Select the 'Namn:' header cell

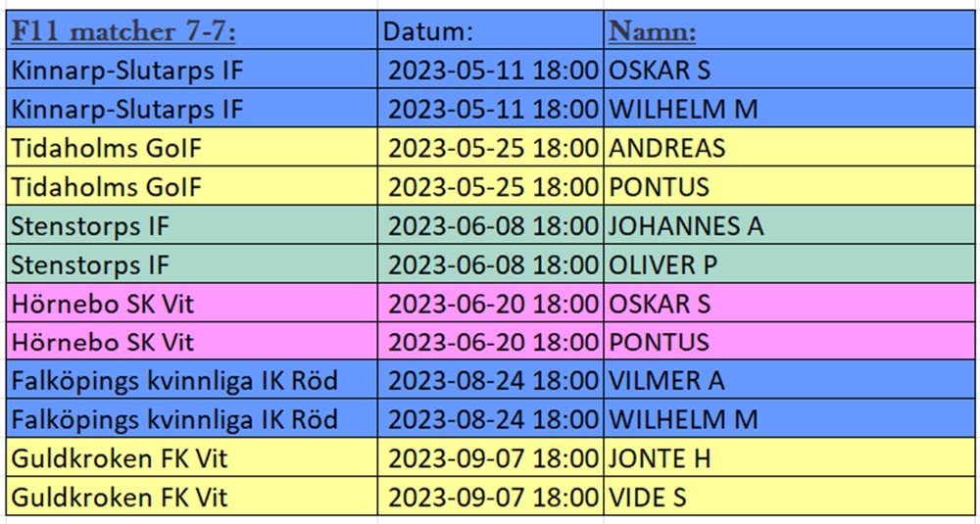[x=789, y=30]
